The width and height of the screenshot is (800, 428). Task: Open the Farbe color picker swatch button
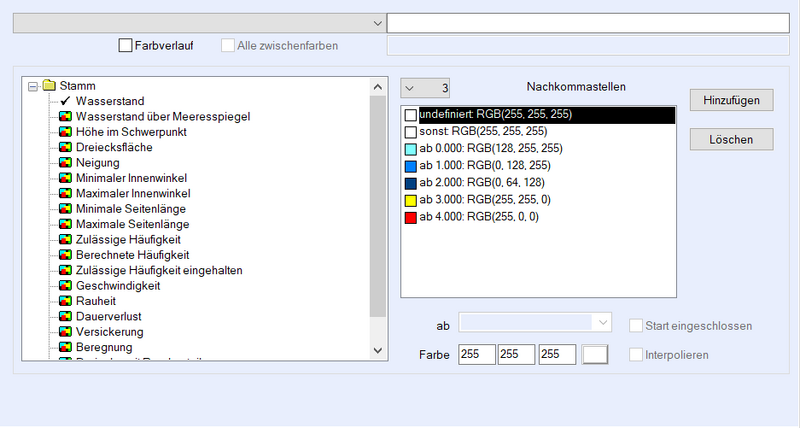(595, 354)
